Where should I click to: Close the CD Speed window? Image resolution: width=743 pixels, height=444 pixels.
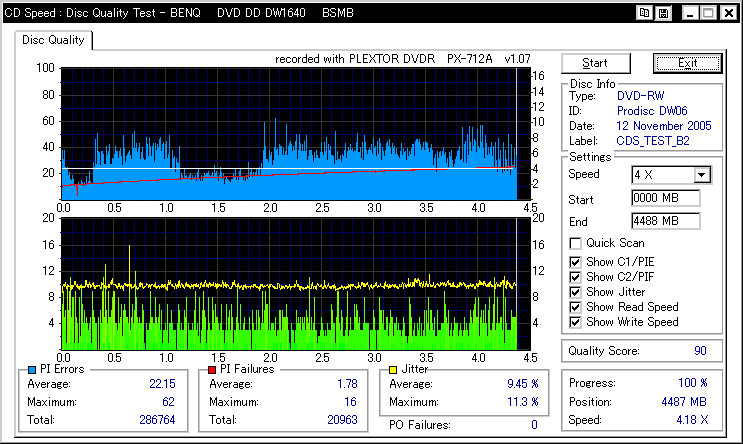[729, 13]
